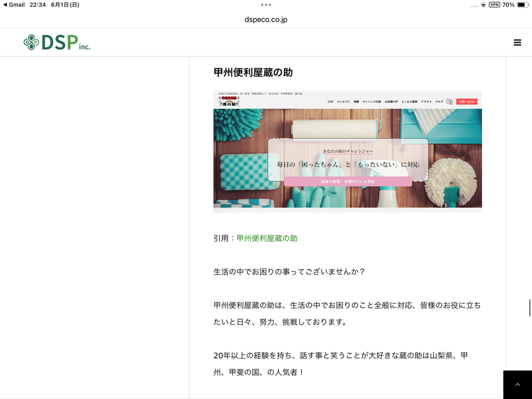Screen dimensions: 532x399
Task: Tap the Wi-Fi status icon
Action: [483, 5]
